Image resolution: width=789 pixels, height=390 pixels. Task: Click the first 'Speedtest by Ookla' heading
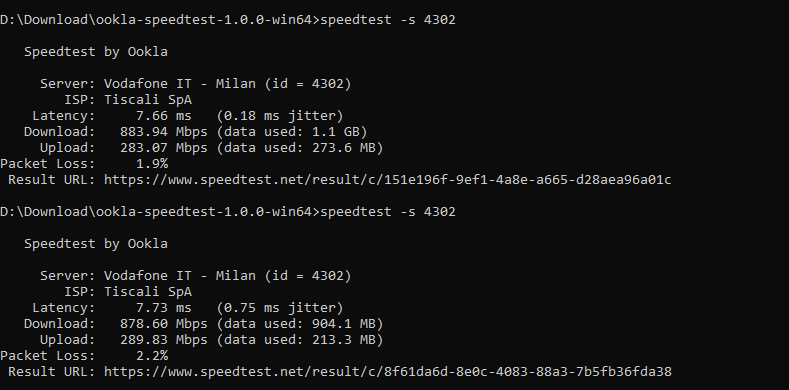click(x=96, y=52)
